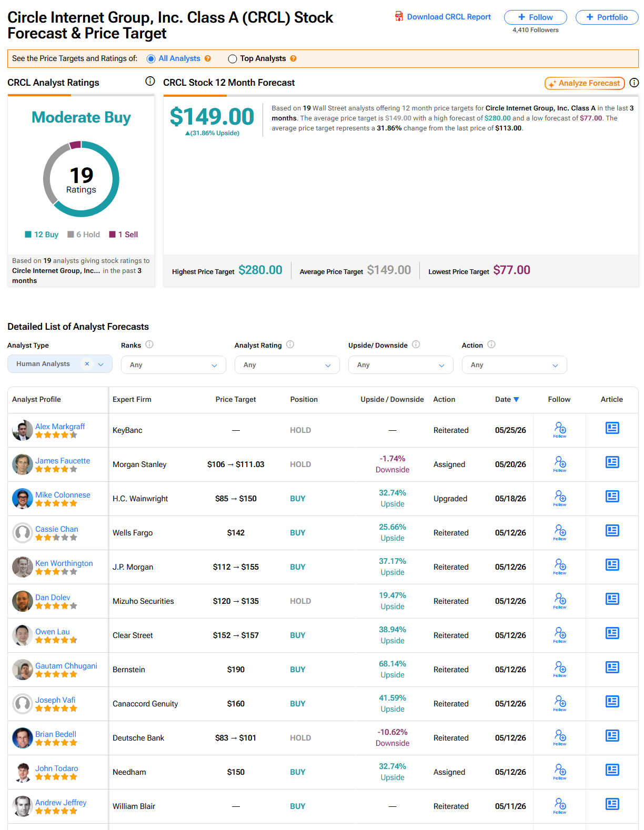Click the info icon beside Ranks filter
The image size is (644, 830).
tap(149, 345)
